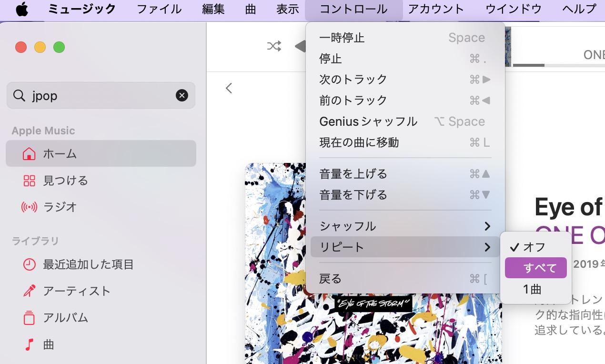Image resolution: width=605 pixels, height=364 pixels.
Task: Click the 見つける grid icon
Action: (x=29, y=181)
